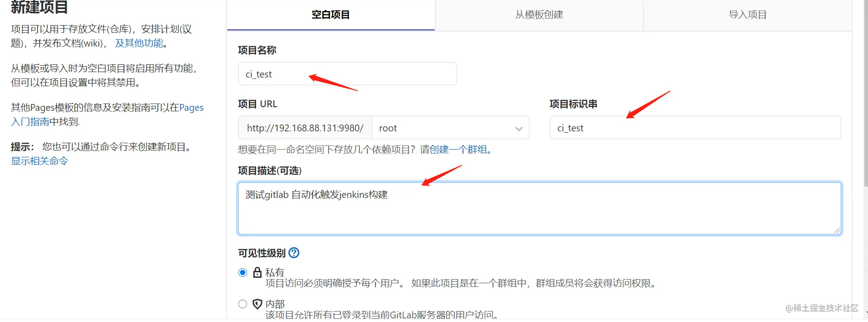Viewport: 868px width, 322px height.
Task: Click the 新建项目 heading
Action: (39, 7)
